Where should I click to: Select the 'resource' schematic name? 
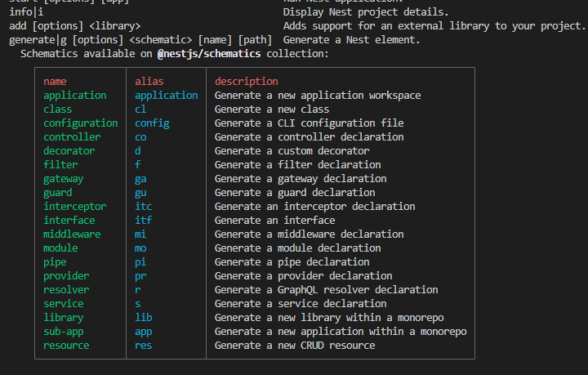click(66, 345)
